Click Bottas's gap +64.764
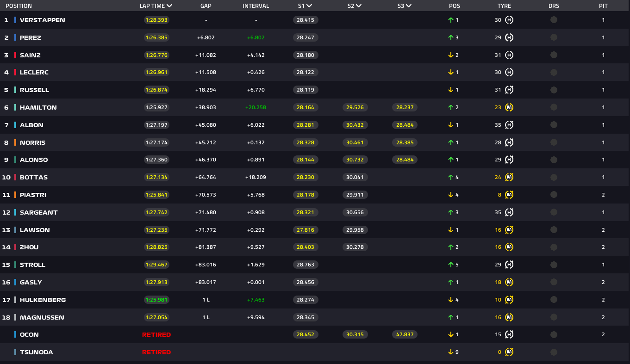The height and width of the screenshot is (364, 630). 206,177
